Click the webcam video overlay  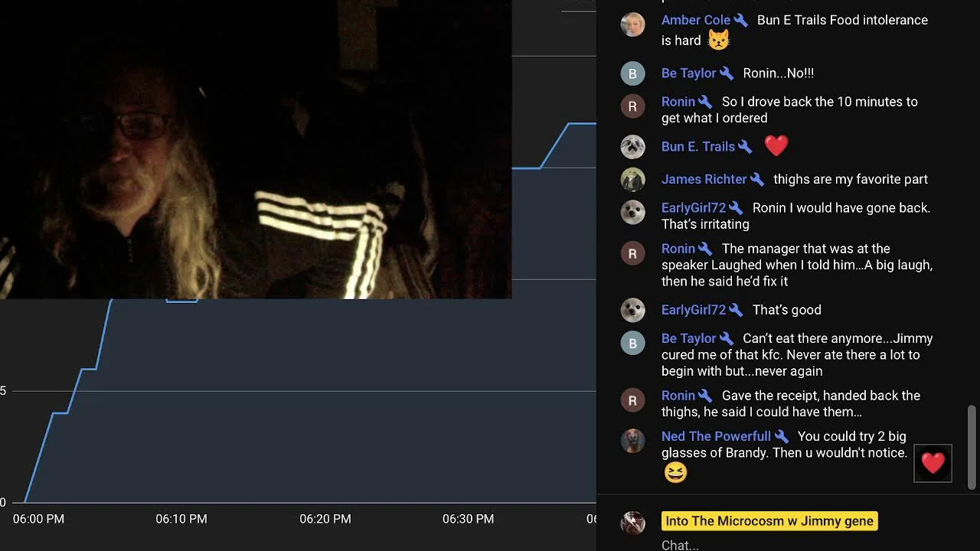coord(256,149)
